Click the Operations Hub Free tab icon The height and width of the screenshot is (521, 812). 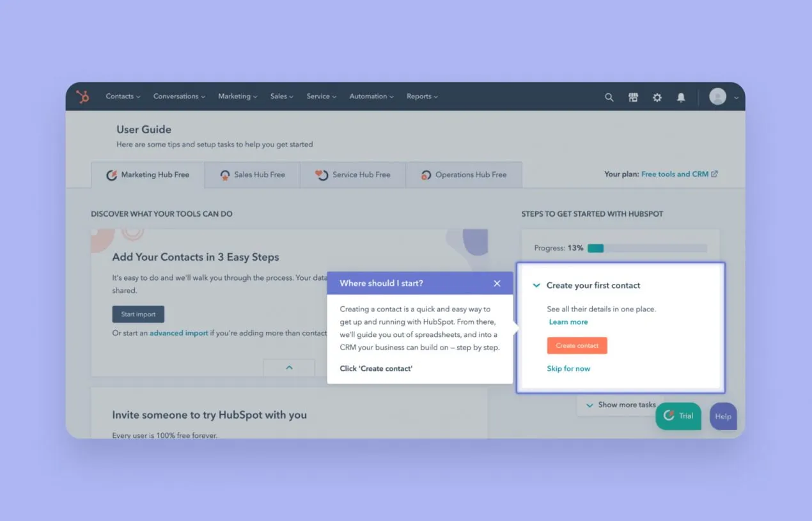point(426,175)
